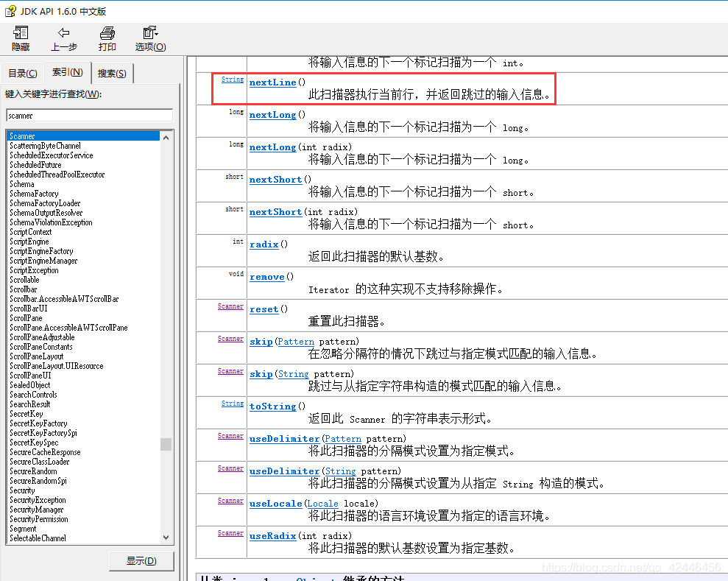
Task: Select ScheduledThreadPoolExecutor in the index list
Action: tap(57, 175)
